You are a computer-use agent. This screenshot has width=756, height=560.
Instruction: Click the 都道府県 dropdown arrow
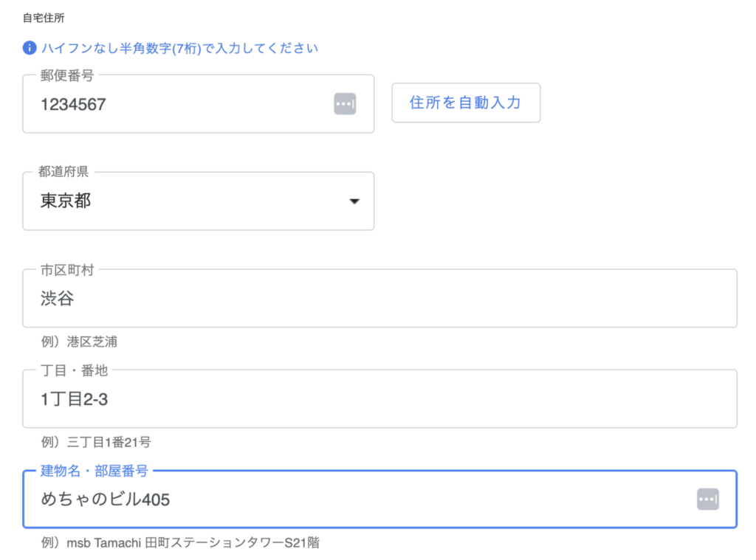354,201
